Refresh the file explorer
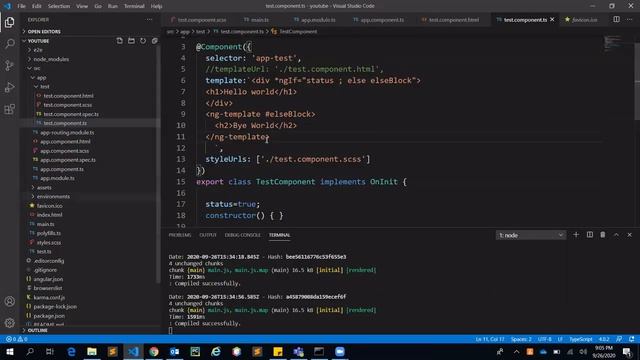The image size is (640, 360). tap(143, 41)
